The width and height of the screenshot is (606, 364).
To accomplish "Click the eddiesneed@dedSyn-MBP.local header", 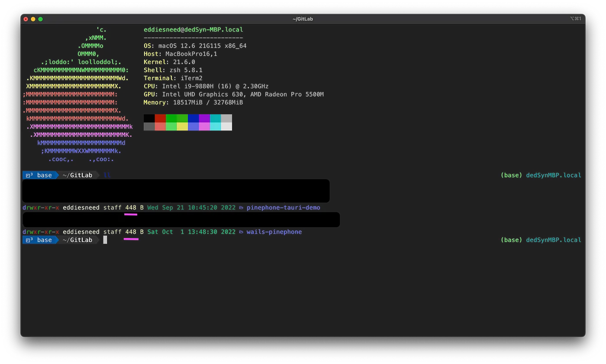I will click(x=193, y=30).
